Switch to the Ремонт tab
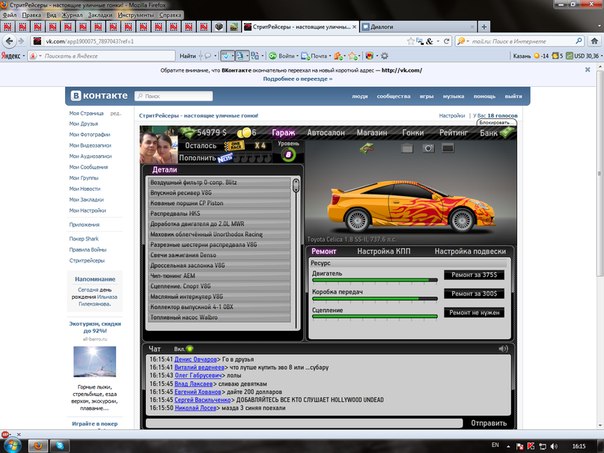This screenshot has height=453, width=604. (324, 251)
